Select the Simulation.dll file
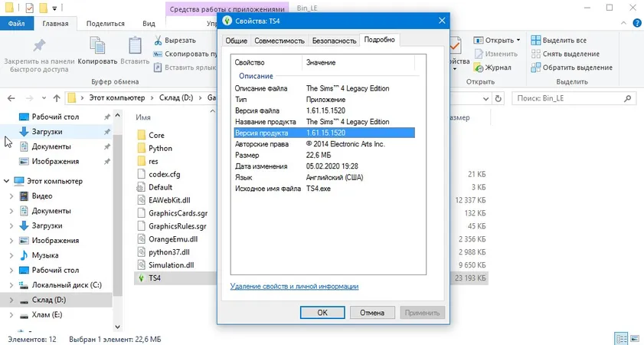The image size is (644, 345). point(172,265)
